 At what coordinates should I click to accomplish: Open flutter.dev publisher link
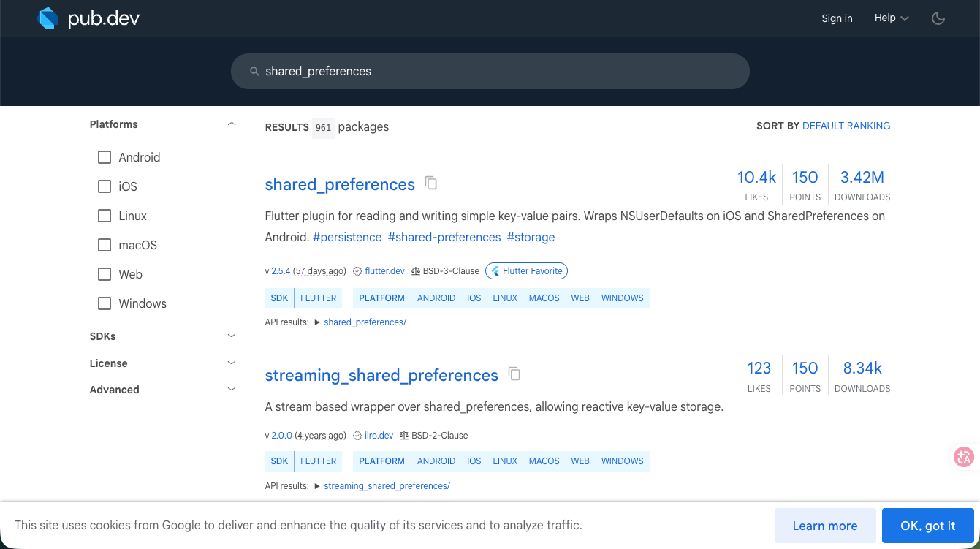point(384,271)
